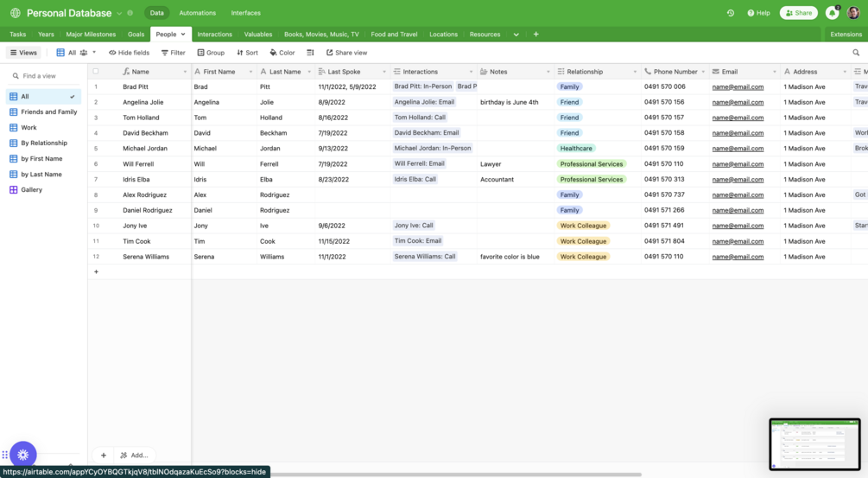Toggle the select all rows checkbox
The image size is (868, 478).
96,72
